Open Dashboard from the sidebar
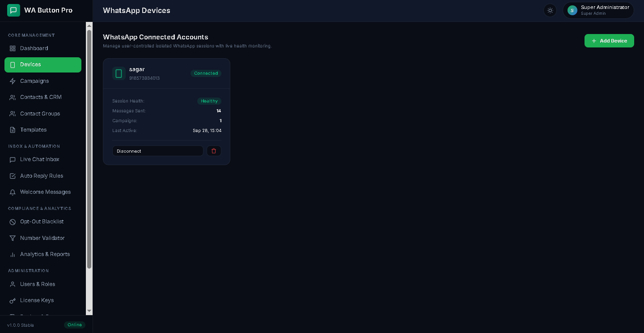 [x=43, y=48]
